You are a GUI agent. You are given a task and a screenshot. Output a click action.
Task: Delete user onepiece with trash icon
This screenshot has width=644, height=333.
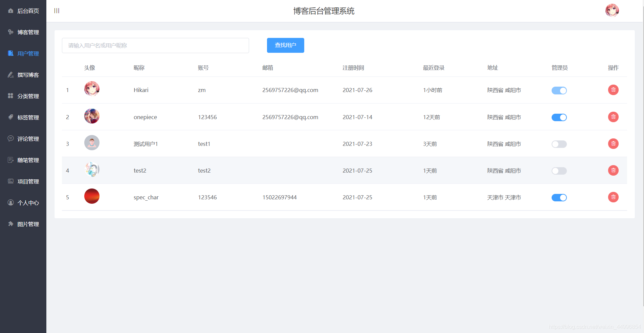point(613,117)
